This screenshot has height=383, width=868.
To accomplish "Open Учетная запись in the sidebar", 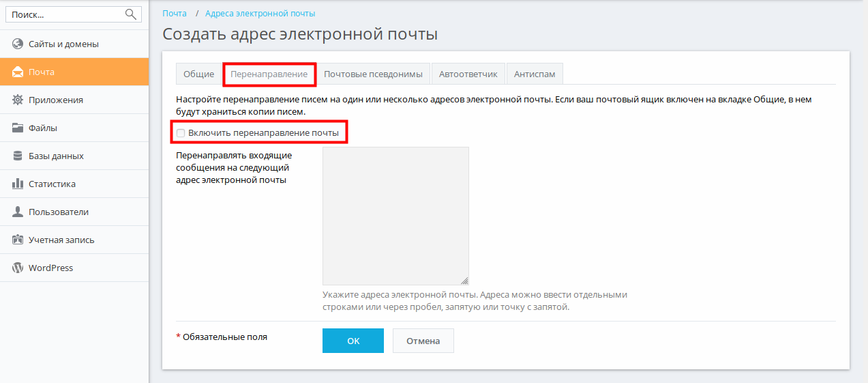I will tap(74, 240).
